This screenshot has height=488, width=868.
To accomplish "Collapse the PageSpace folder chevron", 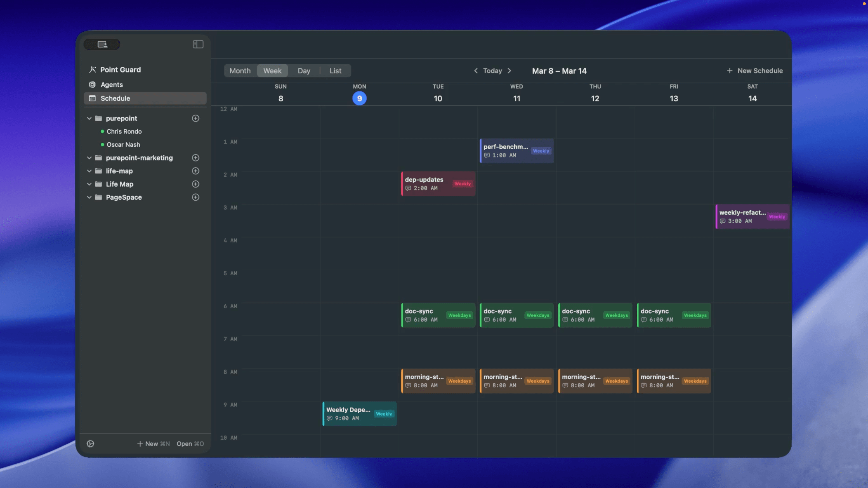I will click(x=89, y=197).
